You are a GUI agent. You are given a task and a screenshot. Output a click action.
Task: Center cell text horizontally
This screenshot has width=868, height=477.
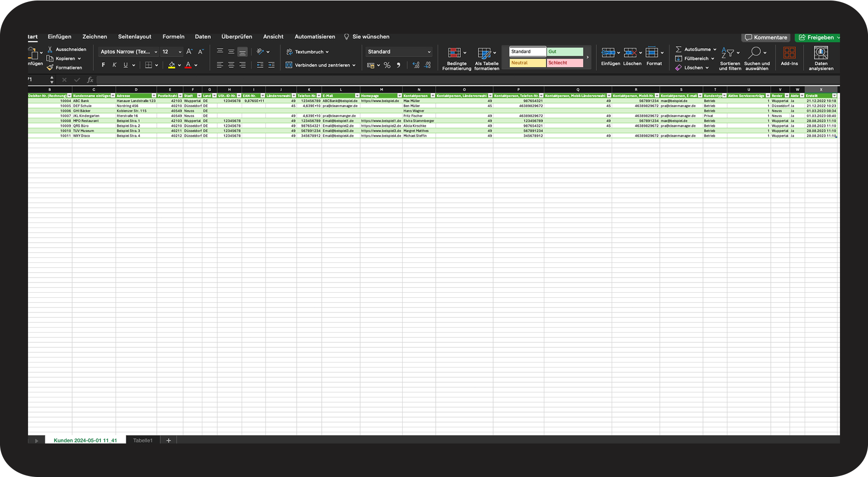coord(231,65)
